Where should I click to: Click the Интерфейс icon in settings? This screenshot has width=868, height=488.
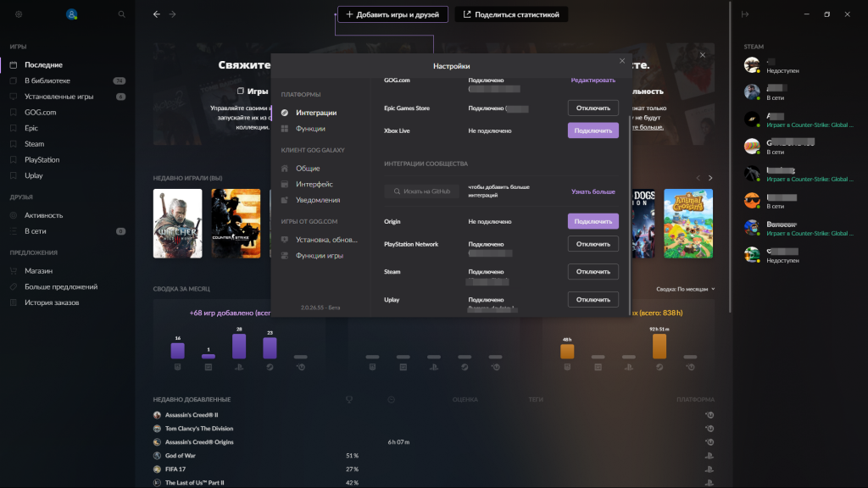[x=285, y=184]
